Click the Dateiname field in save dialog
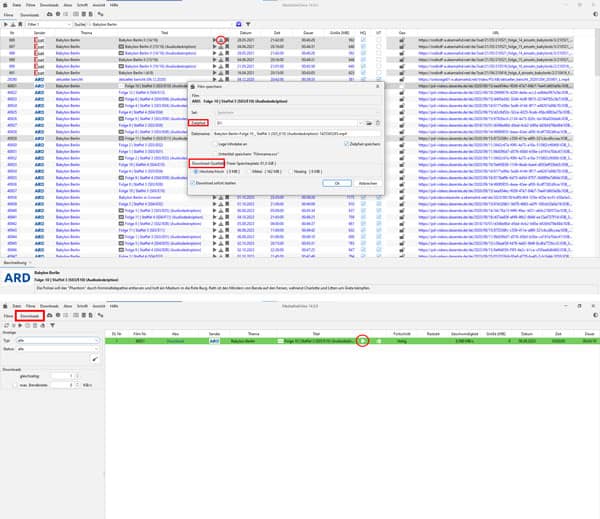The image size is (600, 519). click(297, 134)
